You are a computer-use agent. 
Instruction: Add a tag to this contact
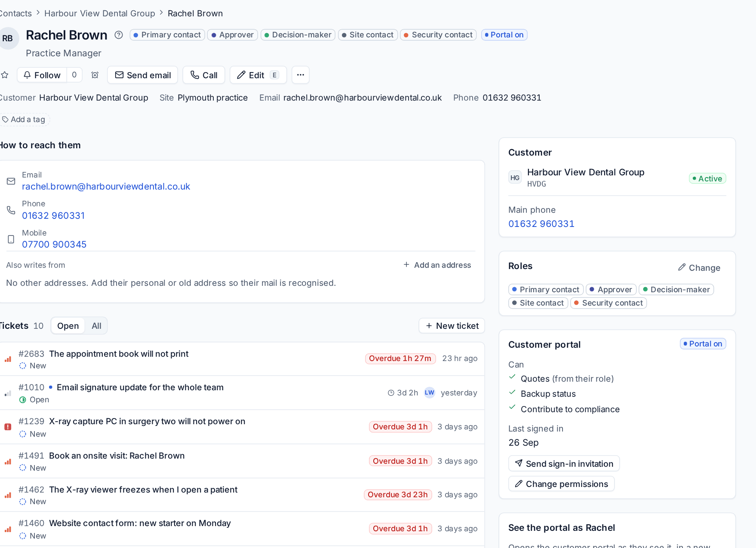point(25,119)
